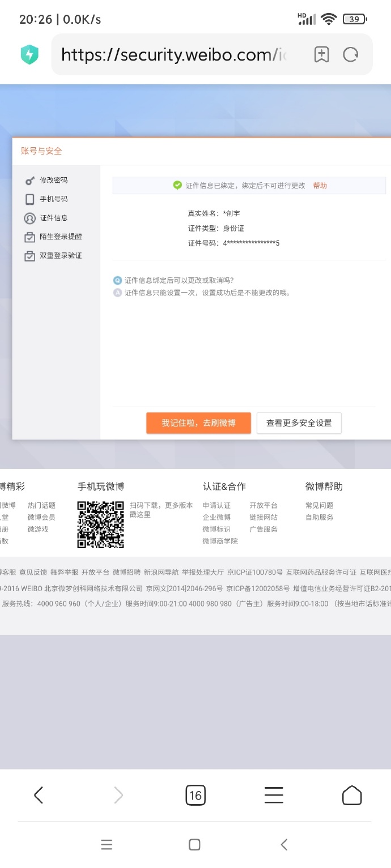391x868 pixels.
Task: Open the 广告服务 footer link
Action: [x=263, y=529]
